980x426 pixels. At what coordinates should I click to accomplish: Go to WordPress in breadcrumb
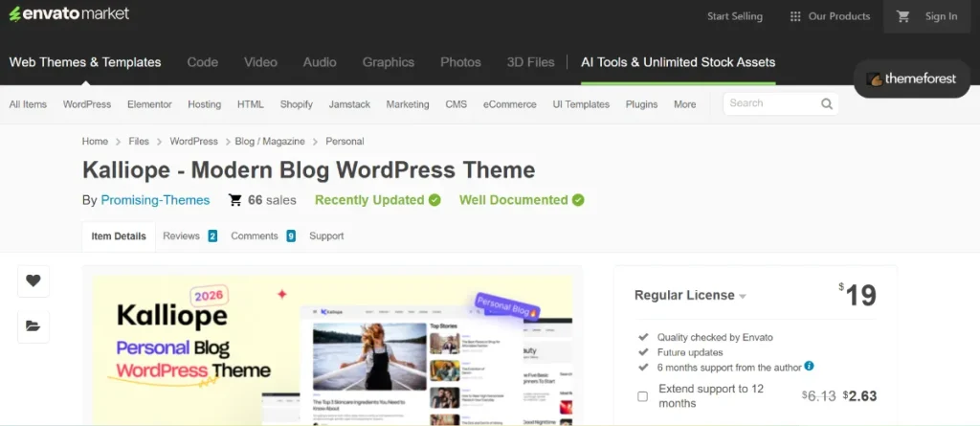tap(193, 142)
